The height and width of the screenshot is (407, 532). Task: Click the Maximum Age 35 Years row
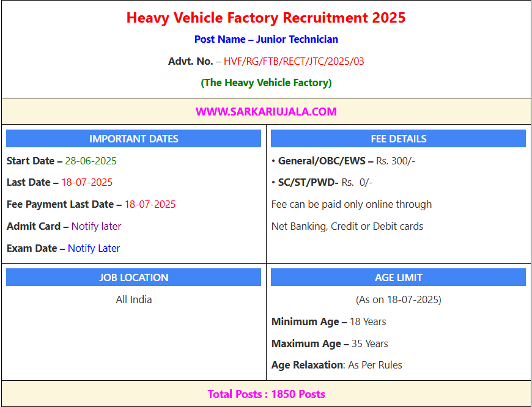[330, 343]
